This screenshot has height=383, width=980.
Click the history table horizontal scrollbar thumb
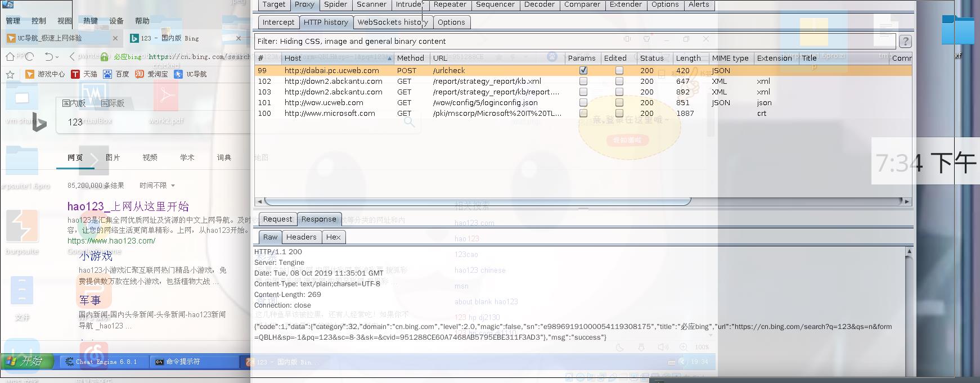[x=477, y=201]
